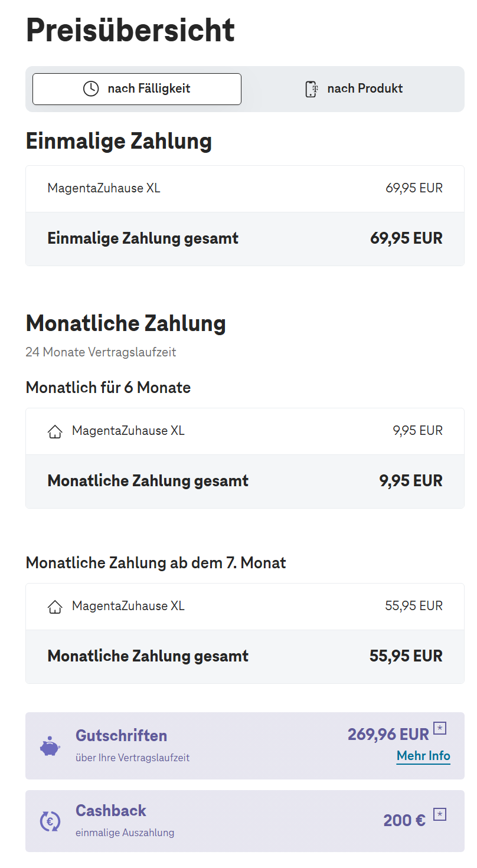Click the Einmalige Zahlung gesamt total
The height and width of the screenshot is (868, 477).
(244, 238)
